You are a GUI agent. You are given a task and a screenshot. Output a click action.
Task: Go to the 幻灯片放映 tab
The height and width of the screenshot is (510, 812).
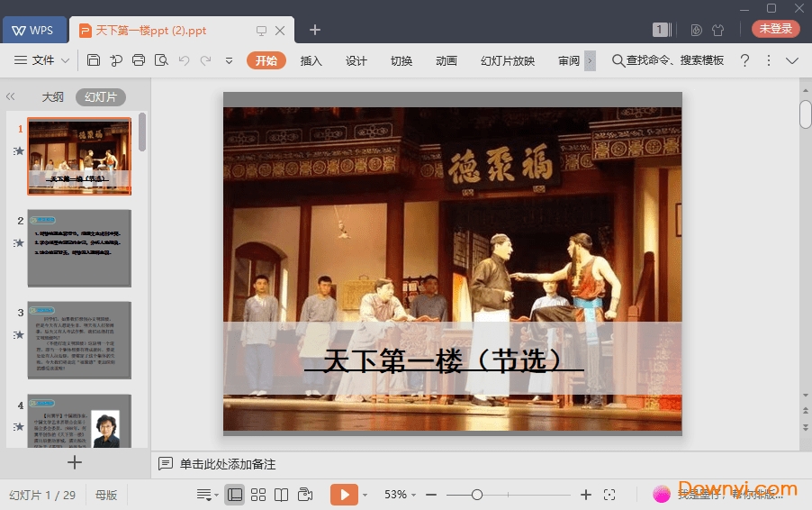[508, 60]
